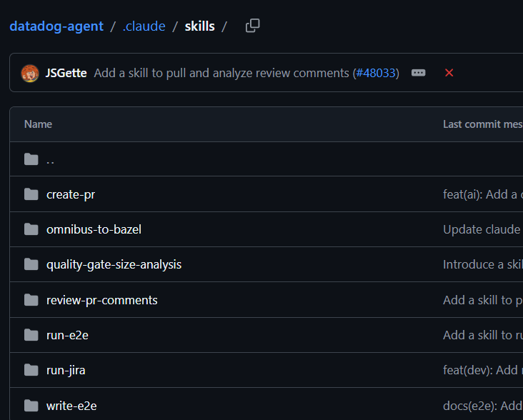Click the quality-gate-size-analysis folder icon
This screenshot has width=523, height=420.
pyautogui.click(x=31, y=264)
